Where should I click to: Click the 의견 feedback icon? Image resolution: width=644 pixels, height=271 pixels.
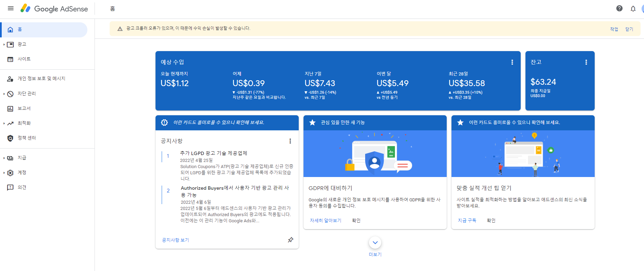(x=10, y=187)
